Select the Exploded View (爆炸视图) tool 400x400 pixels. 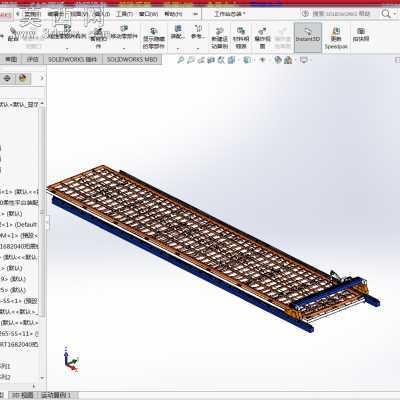262,38
